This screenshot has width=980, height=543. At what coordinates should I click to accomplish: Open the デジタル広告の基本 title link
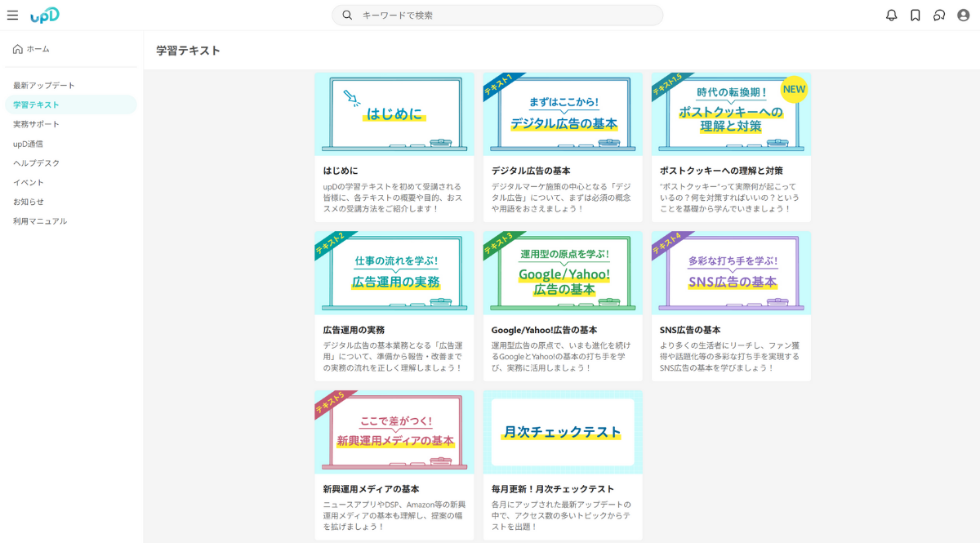click(531, 171)
